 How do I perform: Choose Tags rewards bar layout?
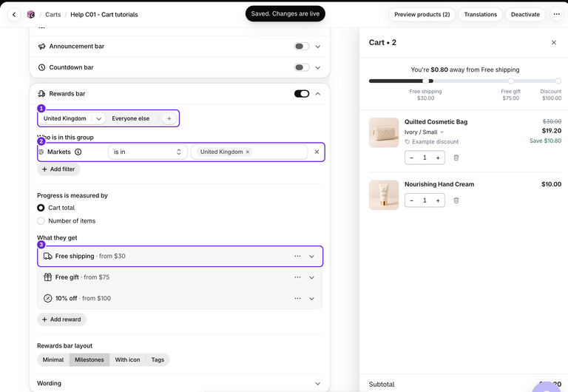(158, 359)
